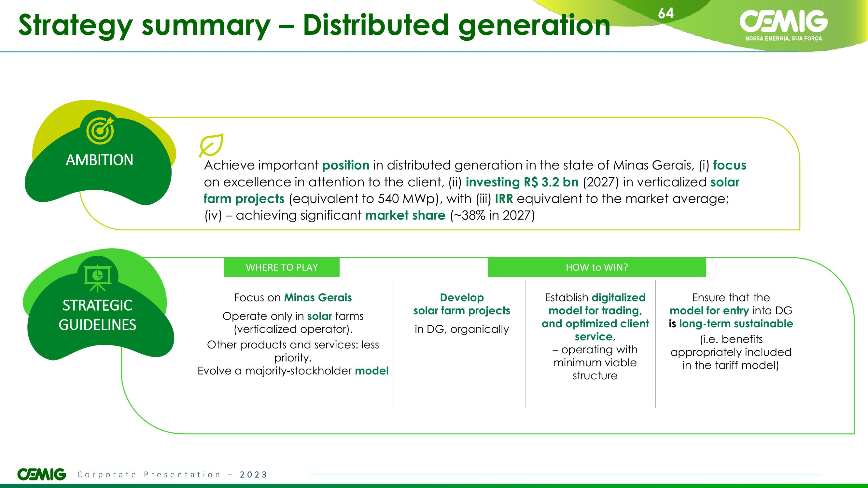
Task: Click 'Corporate Presentation – 2023' footer text
Action: 172,475
